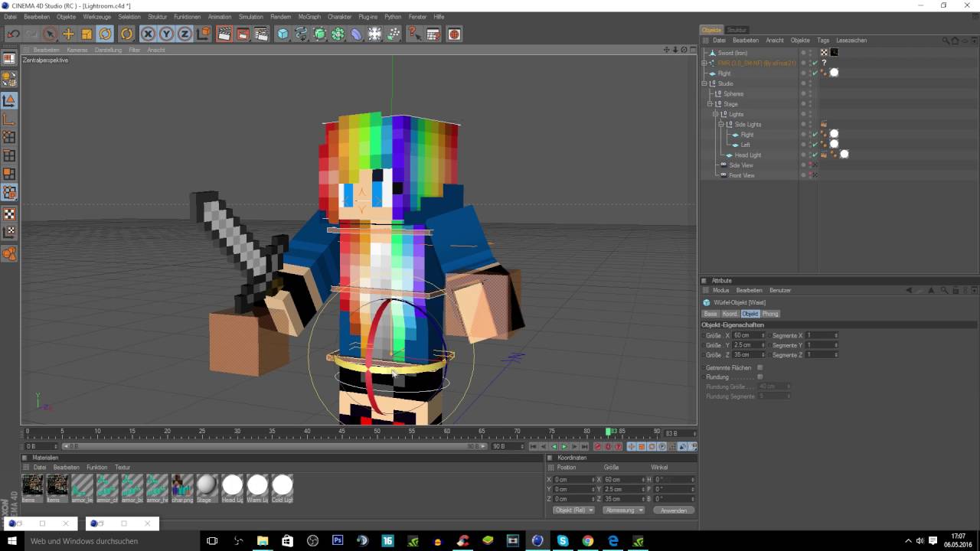Open the render settings clapperboard icon

click(261, 34)
